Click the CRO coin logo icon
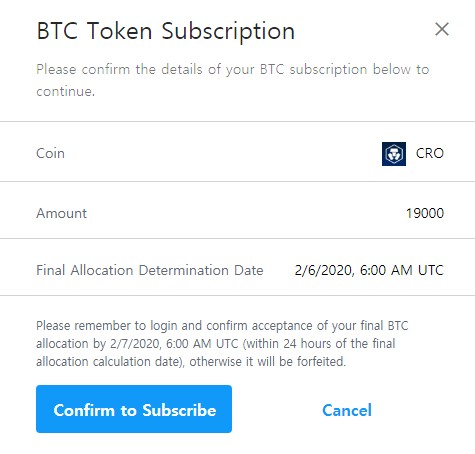The image size is (475, 454). 394,154
